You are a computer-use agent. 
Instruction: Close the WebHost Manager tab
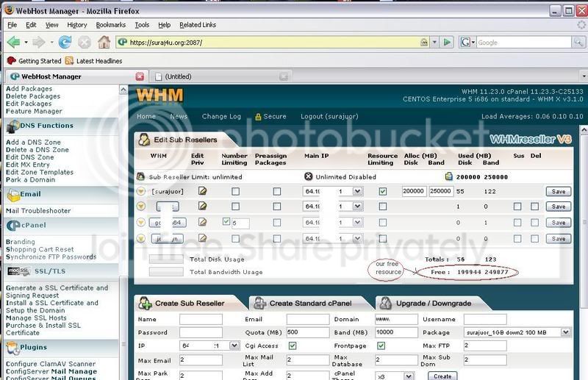(140, 76)
